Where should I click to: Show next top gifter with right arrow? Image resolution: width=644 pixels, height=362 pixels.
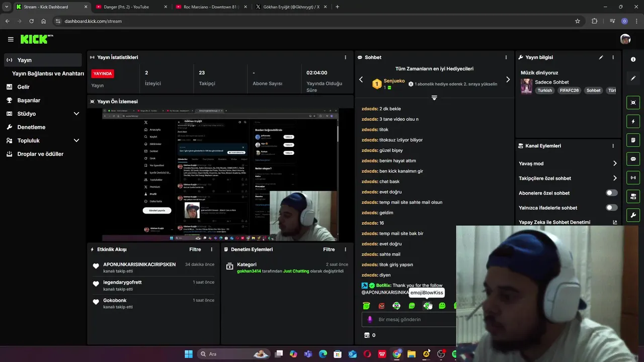(508, 79)
